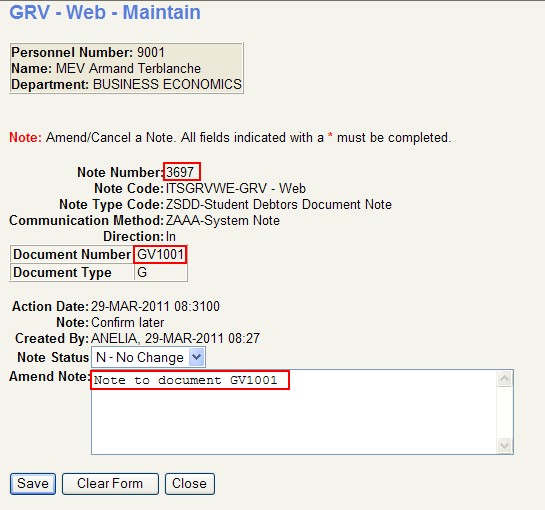Screen dimensions: 545x510
Task: Click the Direction value In
Action: coord(171,236)
